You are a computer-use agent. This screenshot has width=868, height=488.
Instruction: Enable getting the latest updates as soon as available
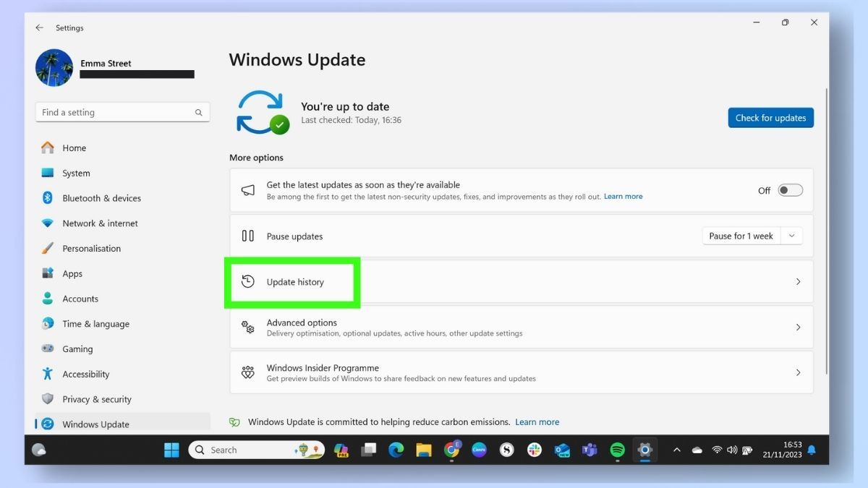(x=790, y=189)
